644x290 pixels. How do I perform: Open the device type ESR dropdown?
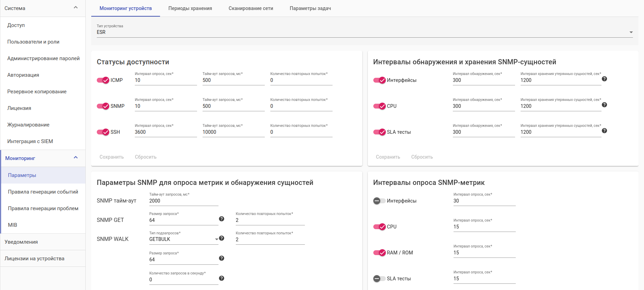tap(364, 32)
